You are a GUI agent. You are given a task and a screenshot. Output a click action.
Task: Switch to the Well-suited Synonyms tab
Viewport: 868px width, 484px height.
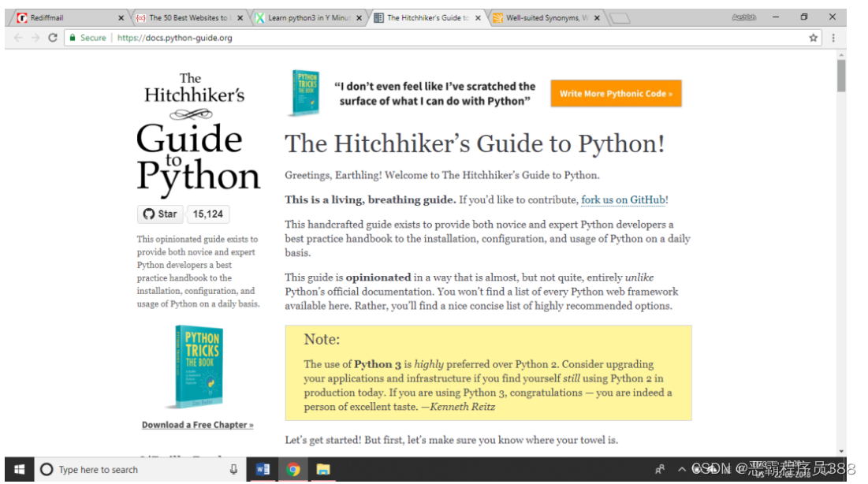point(546,17)
